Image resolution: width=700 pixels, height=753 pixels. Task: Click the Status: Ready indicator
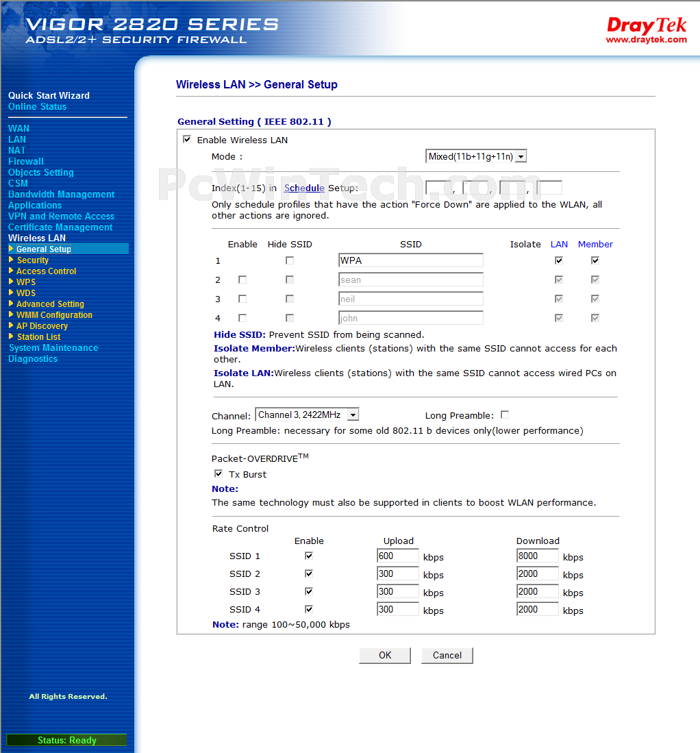tap(66, 740)
